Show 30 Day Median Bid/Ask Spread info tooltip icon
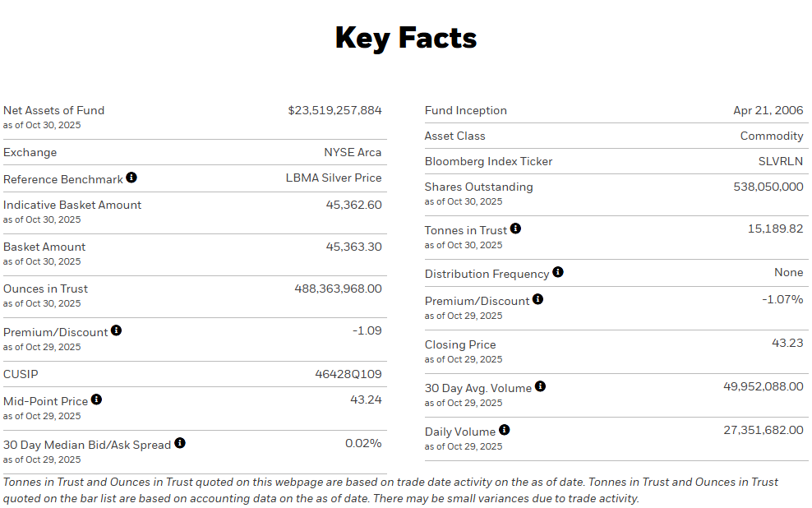The height and width of the screenshot is (508, 812). (180, 443)
